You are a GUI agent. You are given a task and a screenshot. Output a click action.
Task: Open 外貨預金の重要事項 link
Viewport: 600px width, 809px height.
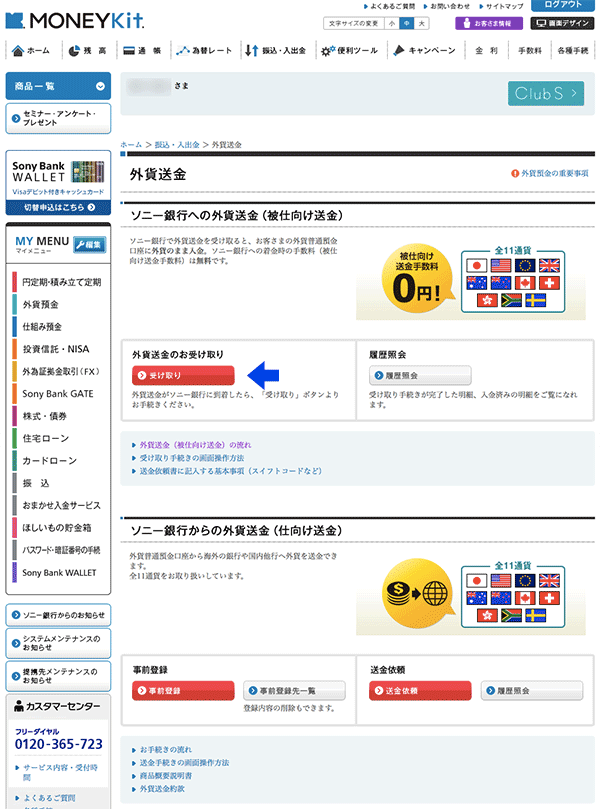pyautogui.click(x=550, y=173)
